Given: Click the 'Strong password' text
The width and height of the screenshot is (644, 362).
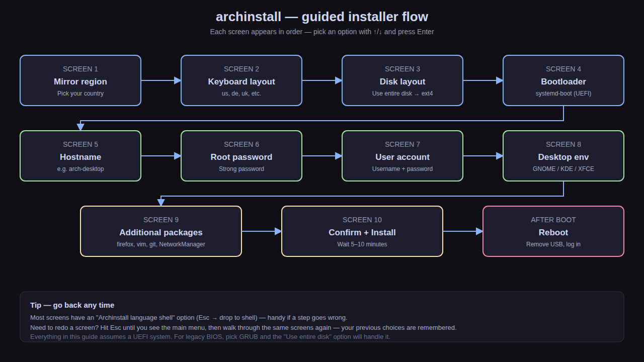Looking at the screenshot, I should [x=242, y=169].
